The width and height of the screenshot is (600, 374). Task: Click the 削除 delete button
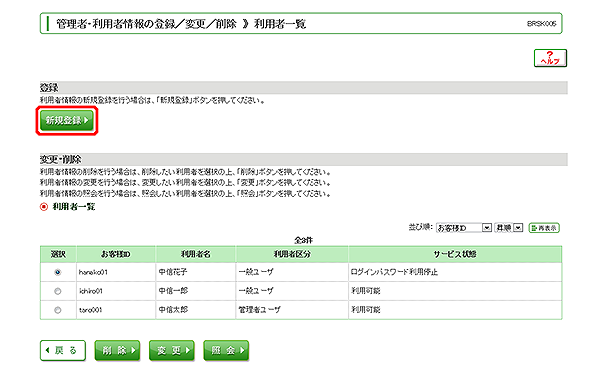click(x=117, y=351)
